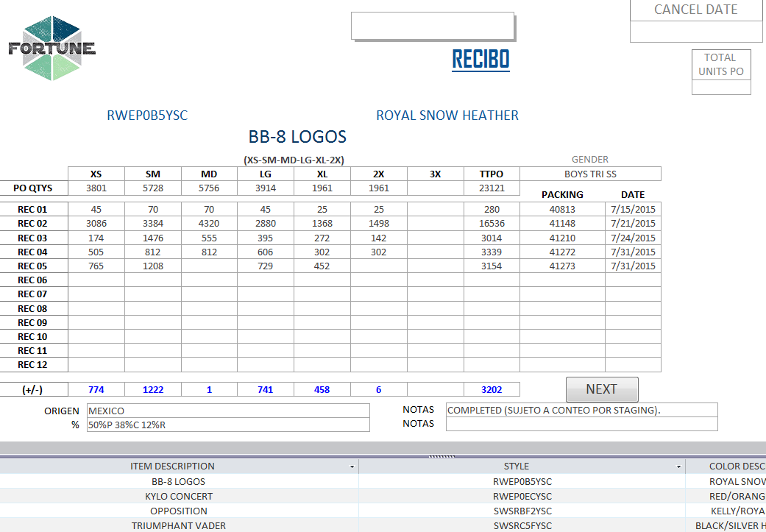766x532 pixels.
Task: Click the RECIBO heading
Action: [480, 60]
